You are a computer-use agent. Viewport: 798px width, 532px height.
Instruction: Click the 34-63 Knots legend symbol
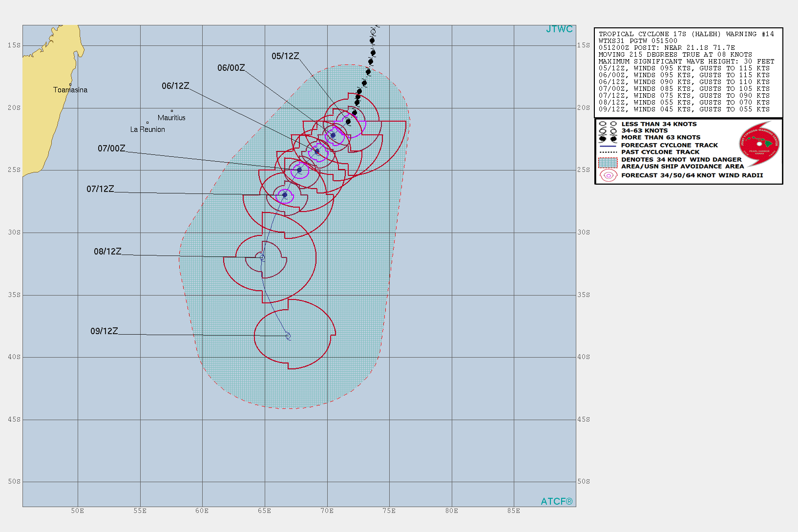coord(608,131)
